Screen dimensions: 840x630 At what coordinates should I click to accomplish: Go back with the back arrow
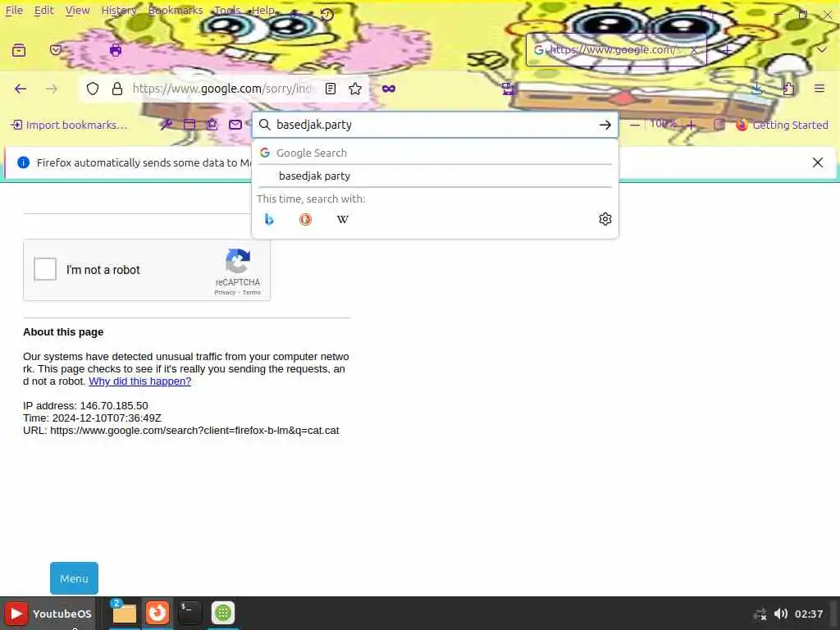(x=21, y=89)
